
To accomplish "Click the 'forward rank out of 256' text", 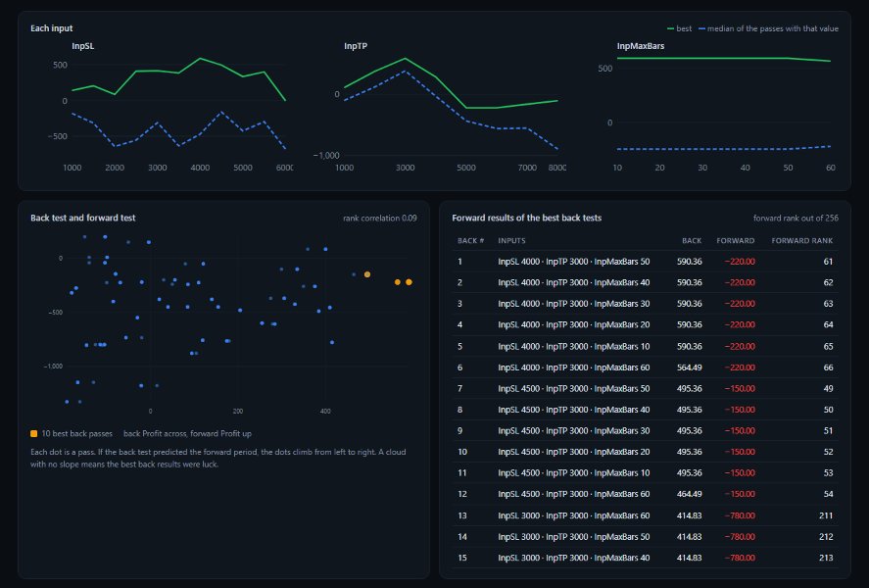I will pyautogui.click(x=796, y=218).
